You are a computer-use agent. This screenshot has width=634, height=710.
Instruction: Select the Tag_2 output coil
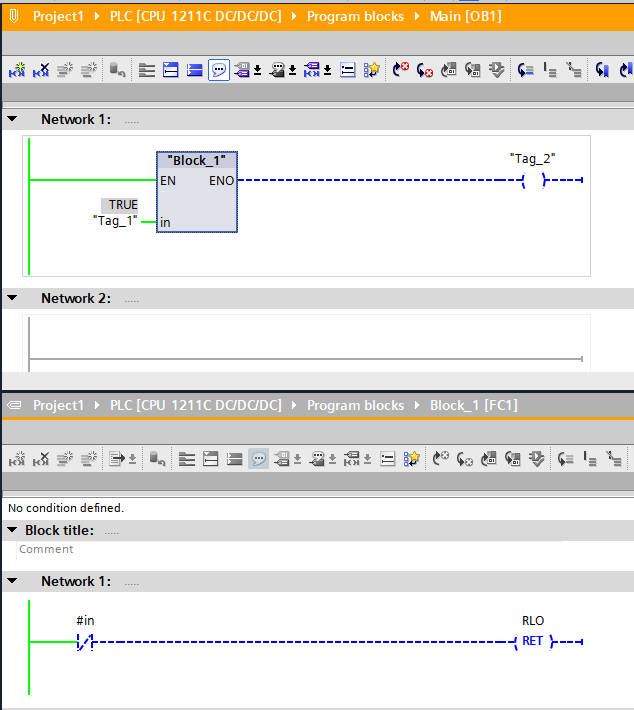(532, 180)
